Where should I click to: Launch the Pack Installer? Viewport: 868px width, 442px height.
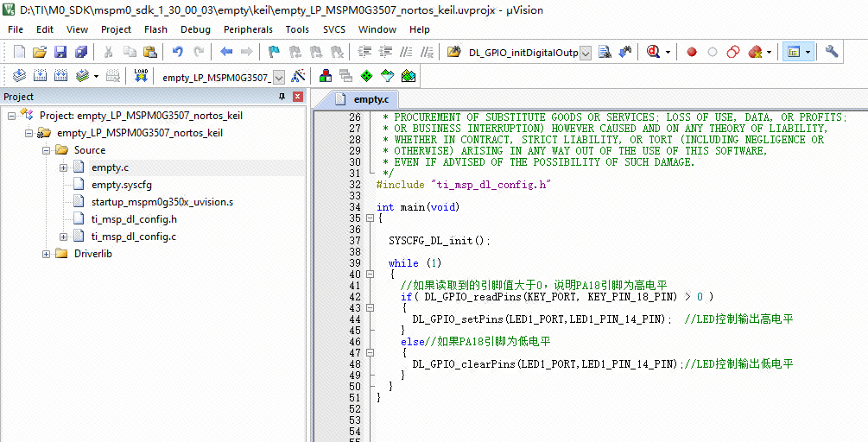[409, 76]
